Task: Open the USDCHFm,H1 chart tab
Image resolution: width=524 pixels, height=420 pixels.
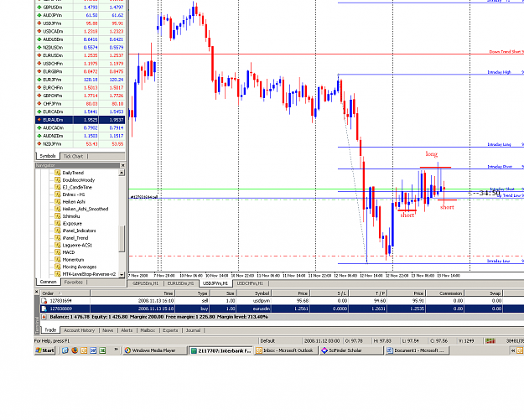Action: [250, 283]
